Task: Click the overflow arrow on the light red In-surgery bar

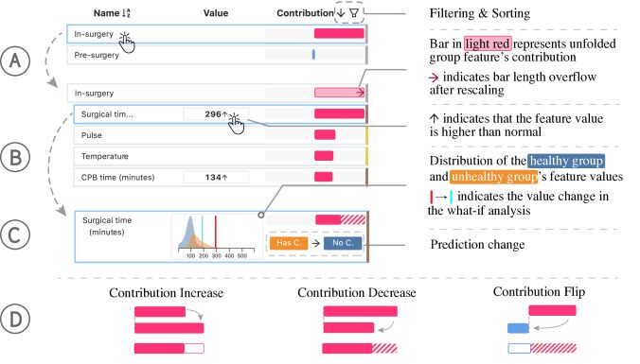Action: click(360, 93)
